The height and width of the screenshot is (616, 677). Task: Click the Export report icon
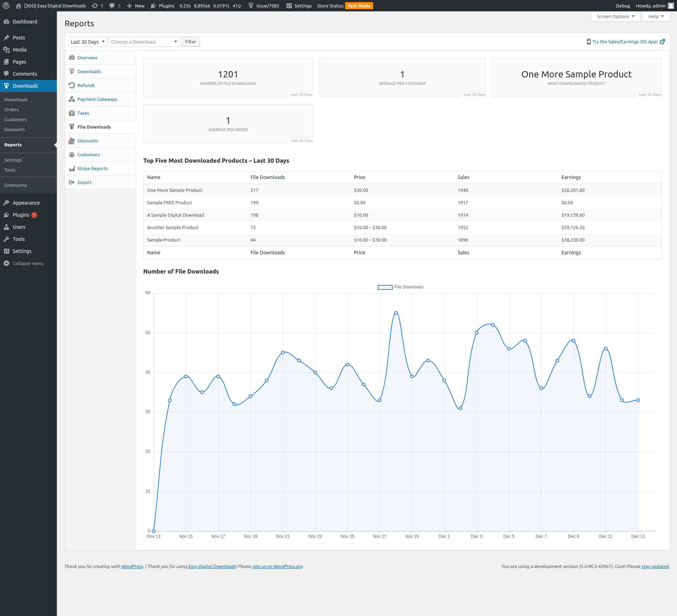(72, 182)
